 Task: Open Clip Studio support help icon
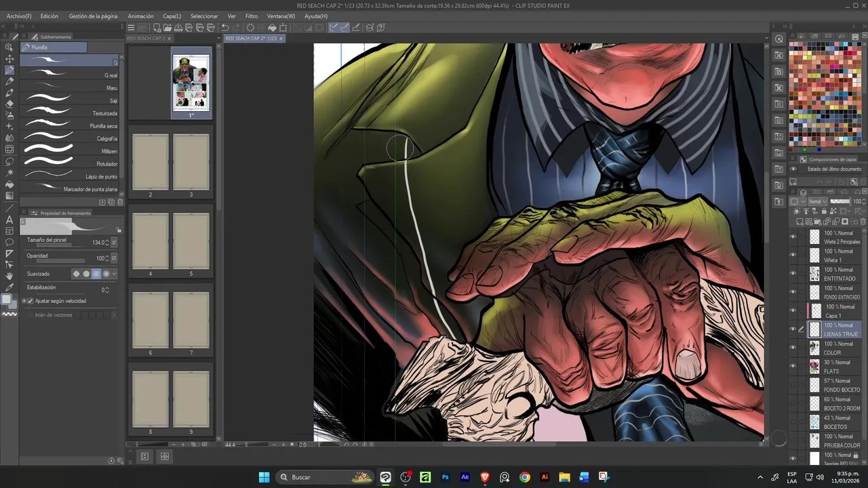click(x=380, y=28)
